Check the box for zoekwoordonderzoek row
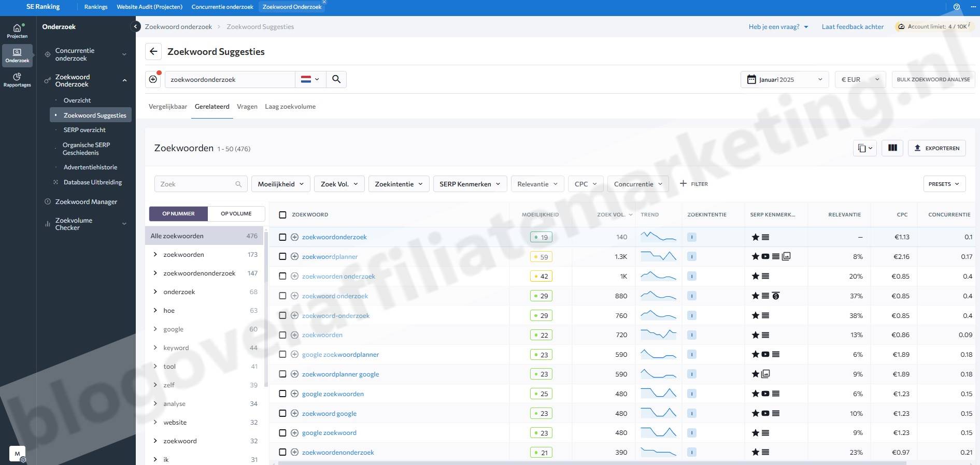Image resolution: width=980 pixels, height=465 pixels. point(282,237)
